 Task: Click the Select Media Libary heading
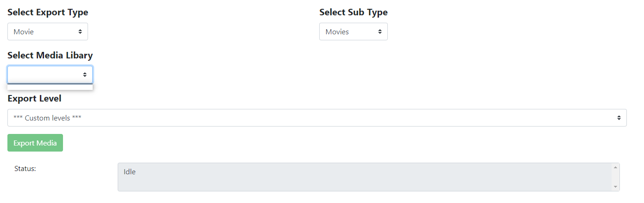click(50, 56)
